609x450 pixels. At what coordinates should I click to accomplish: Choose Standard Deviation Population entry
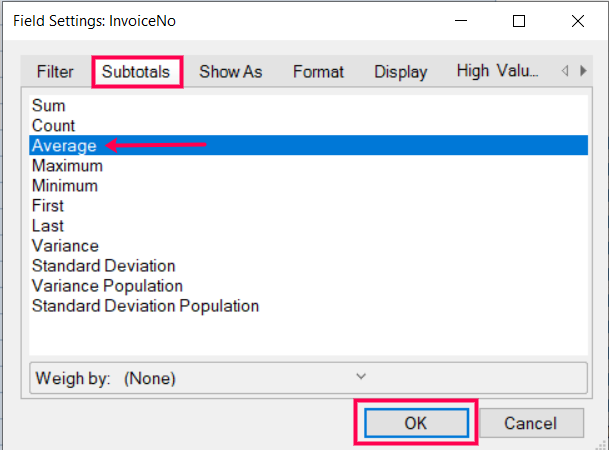point(308,306)
